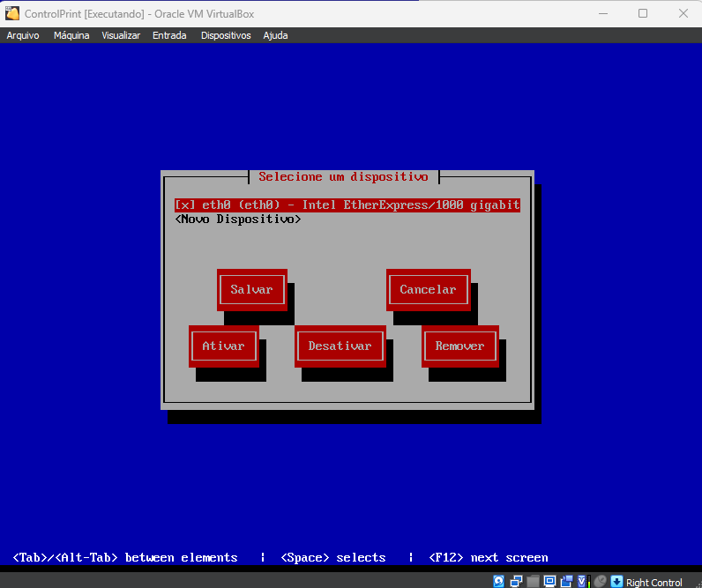Viewport: 702px width, 588px height.
Task: Open the Ajuda menu
Action: tap(275, 35)
